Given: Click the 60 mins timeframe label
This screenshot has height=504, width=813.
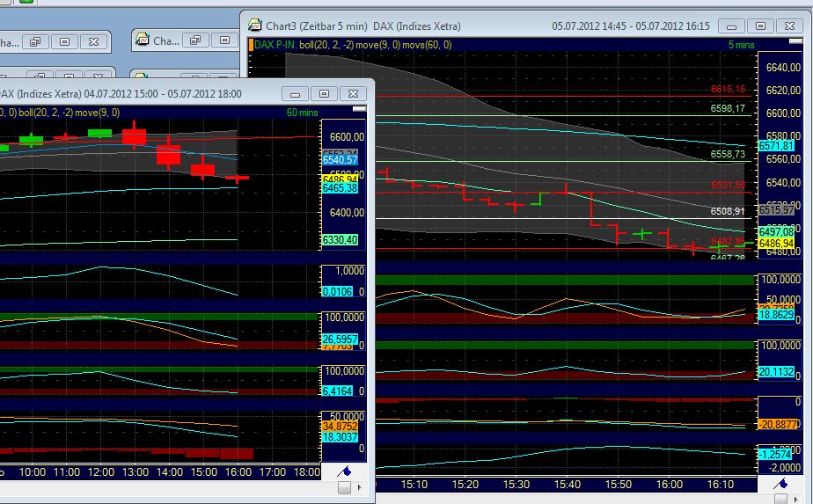Looking at the screenshot, I should [x=303, y=113].
